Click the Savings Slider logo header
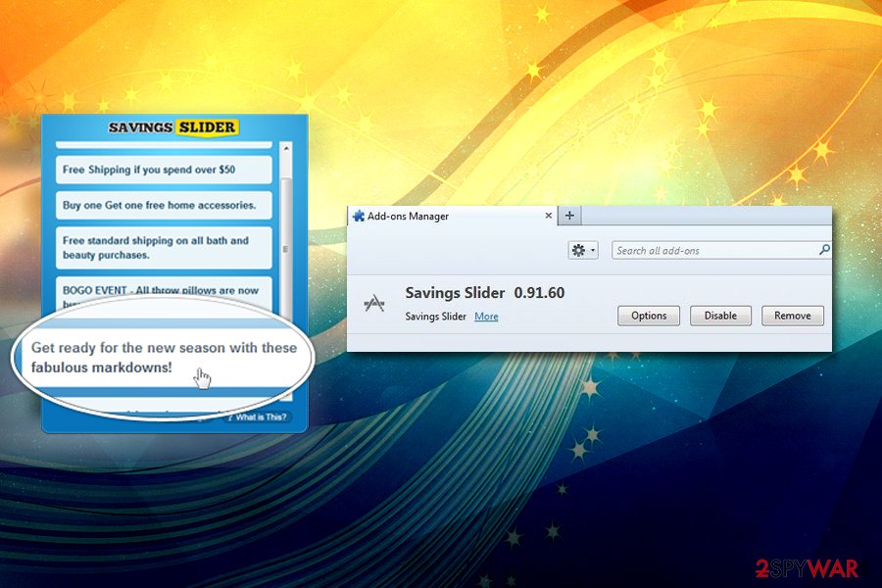The image size is (882, 588). tap(173, 127)
